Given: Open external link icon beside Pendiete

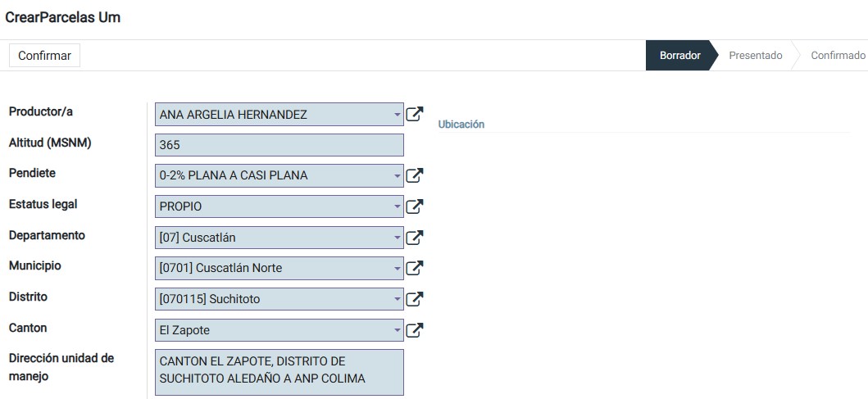Looking at the screenshot, I should tap(415, 175).
